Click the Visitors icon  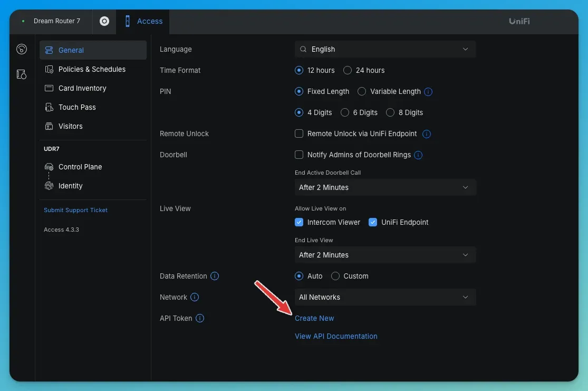tap(49, 126)
